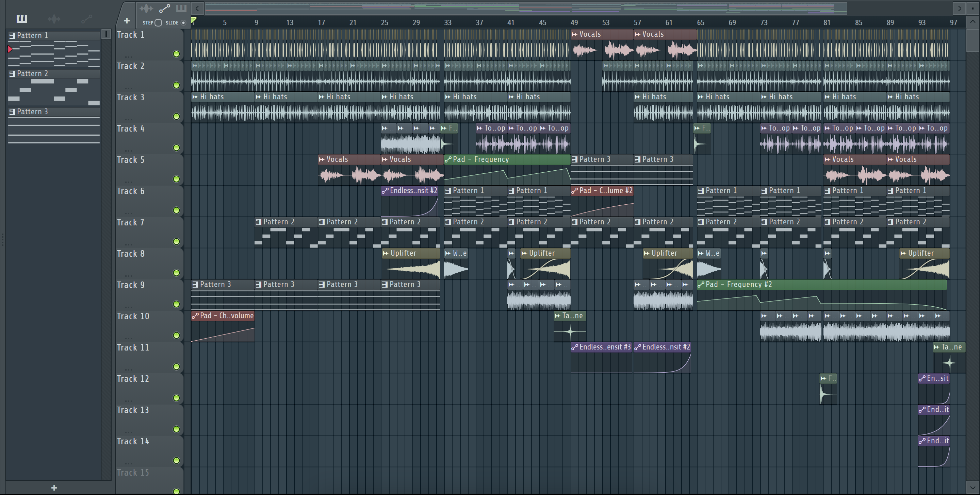Click bar 81 on the timeline ruler
980x495 pixels.
pyautogui.click(x=827, y=23)
